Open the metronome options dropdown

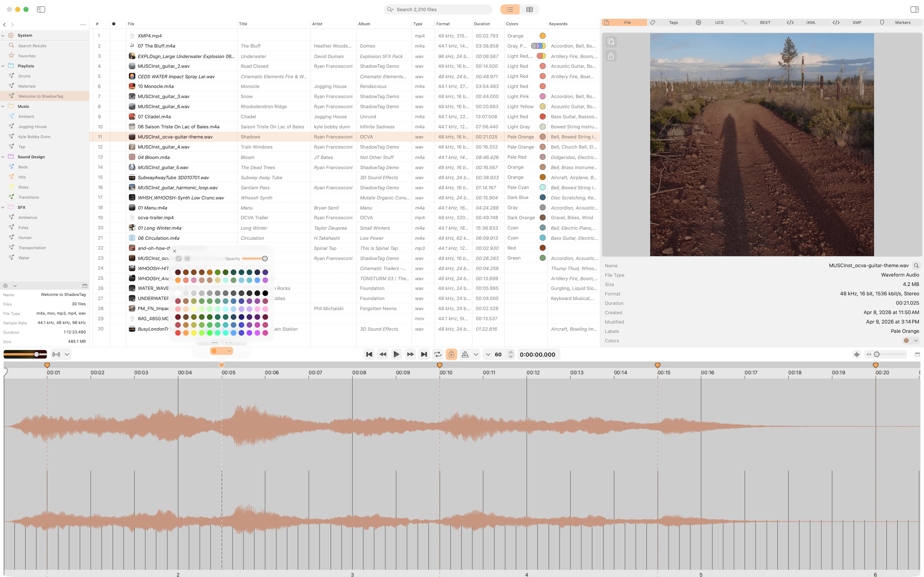(476, 354)
